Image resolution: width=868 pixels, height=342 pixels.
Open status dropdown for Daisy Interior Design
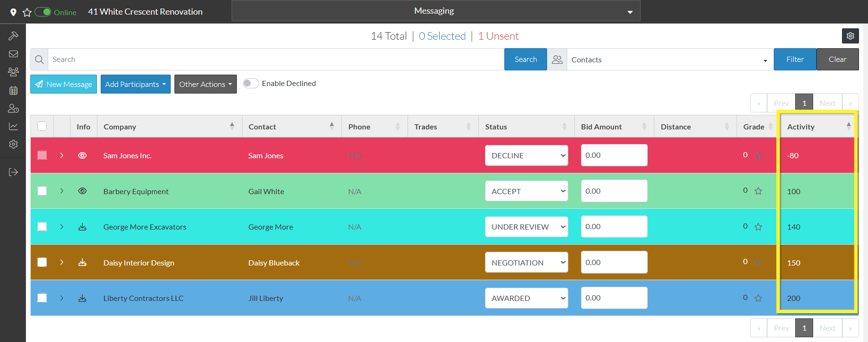tap(526, 263)
